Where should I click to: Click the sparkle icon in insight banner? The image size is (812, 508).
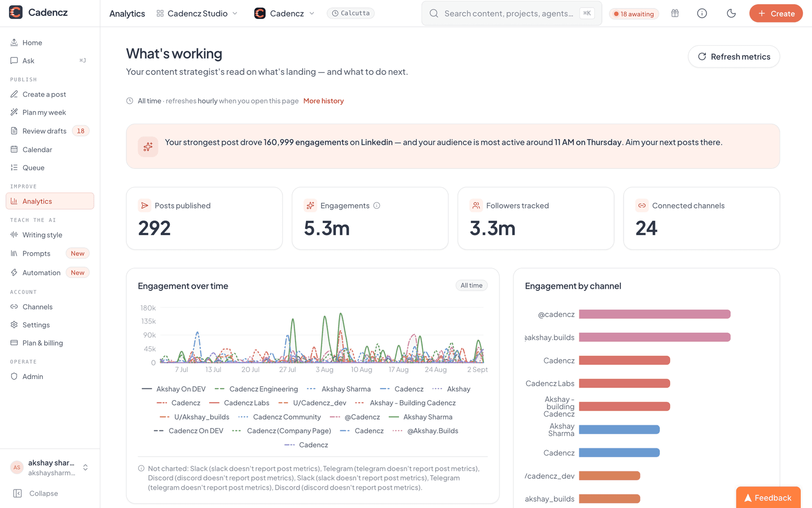148,147
